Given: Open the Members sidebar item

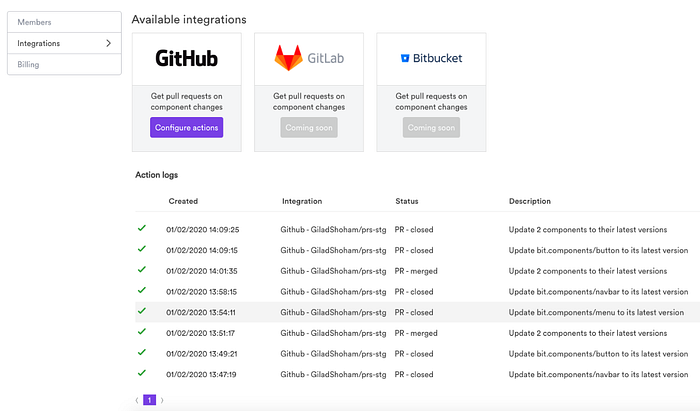Looking at the screenshot, I should [x=64, y=22].
